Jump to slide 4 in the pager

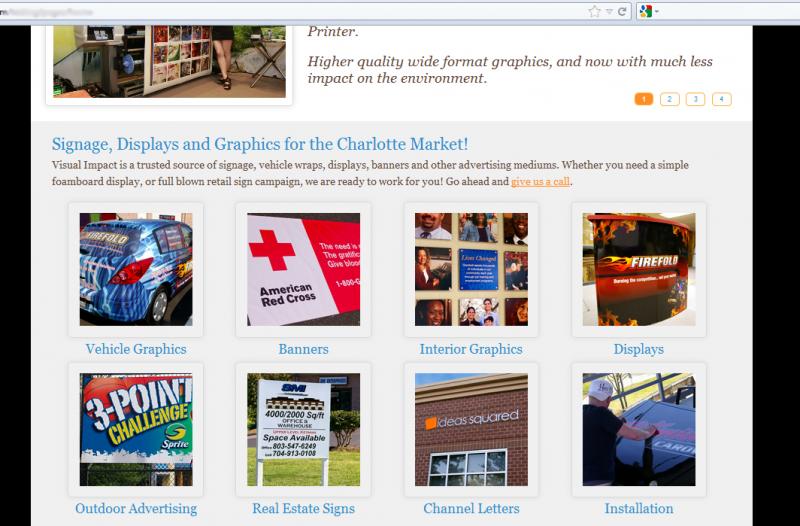(721, 99)
